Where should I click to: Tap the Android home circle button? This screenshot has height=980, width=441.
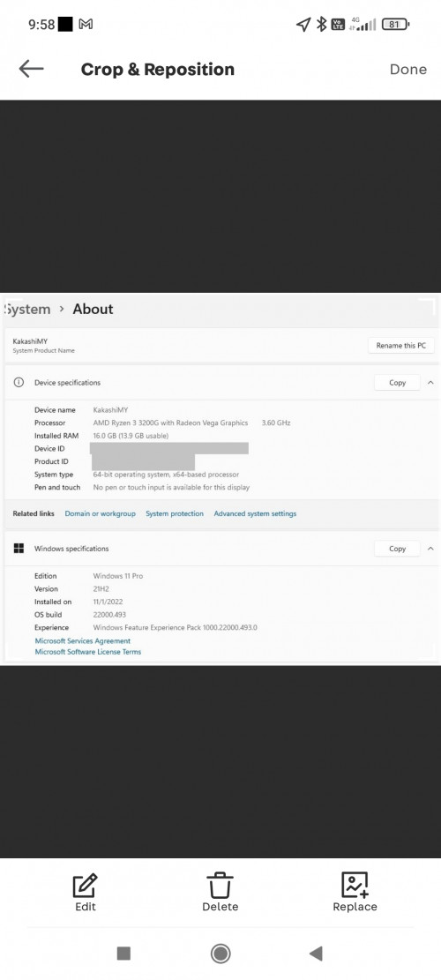[x=220, y=954]
